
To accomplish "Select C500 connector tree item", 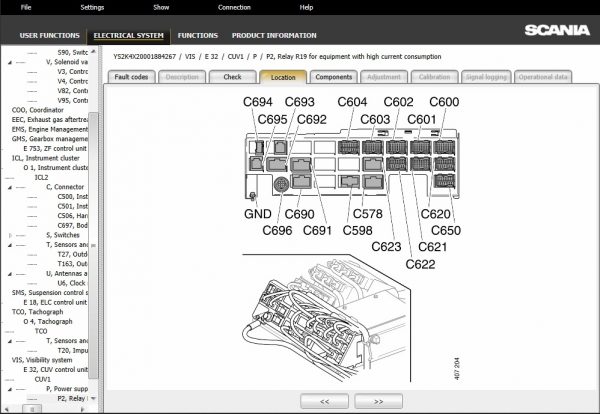I will click(x=72, y=197).
